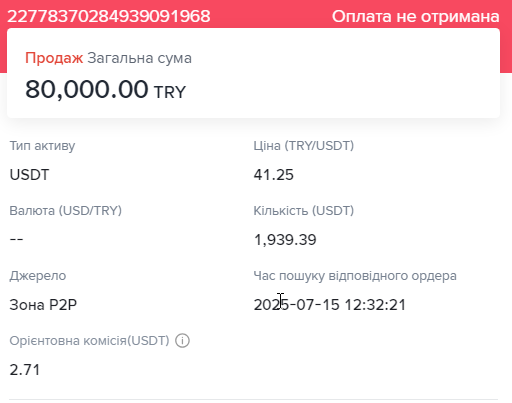
Task: Click the 2025-07-15 12:32:21 timestamp
Action: (330, 305)
